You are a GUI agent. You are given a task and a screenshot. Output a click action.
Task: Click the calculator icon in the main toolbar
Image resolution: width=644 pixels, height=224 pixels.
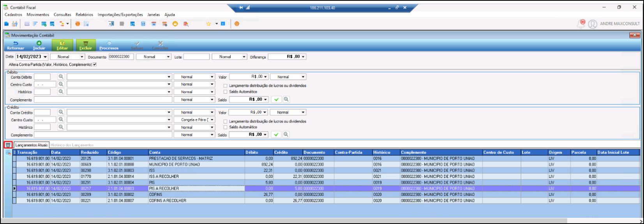[x=143, y=24]
